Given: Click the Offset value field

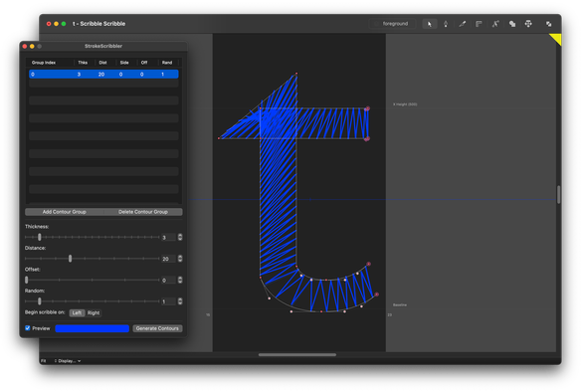Looking at the screenshot, I should [x=168, y=281].
